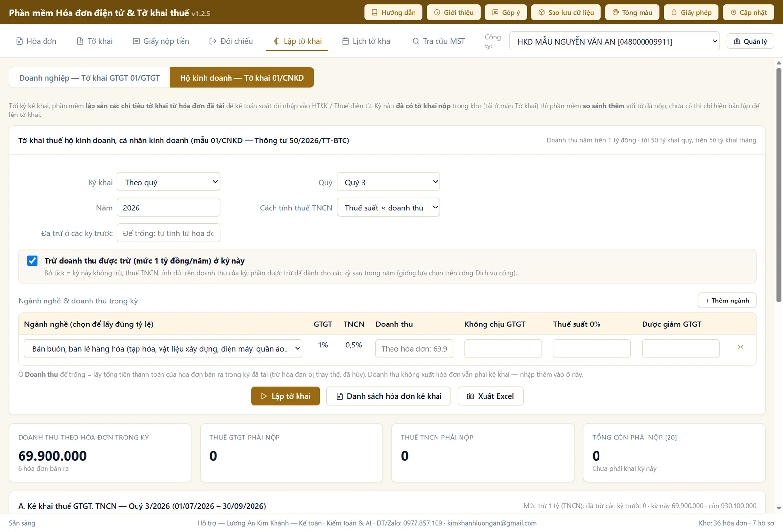Click the Cập nhật update icon
This screenshot has height=532, width=783.
click(733, 12)
